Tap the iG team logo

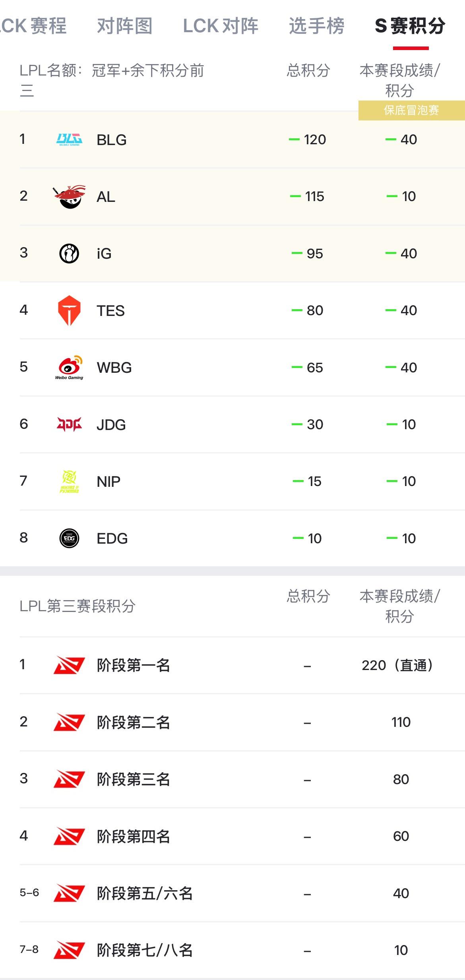pyautogui.click(x=69, y=254)
